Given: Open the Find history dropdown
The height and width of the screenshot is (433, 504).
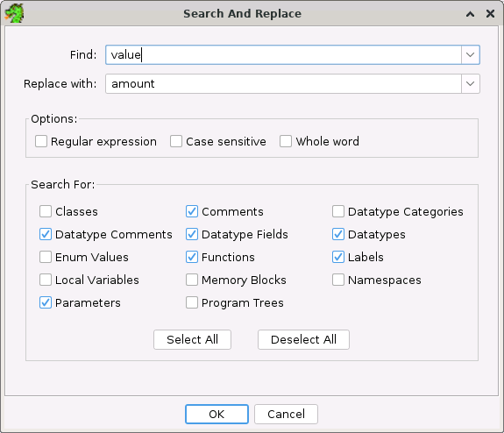Looking at the screenshot, I should [x=470, y=54].
